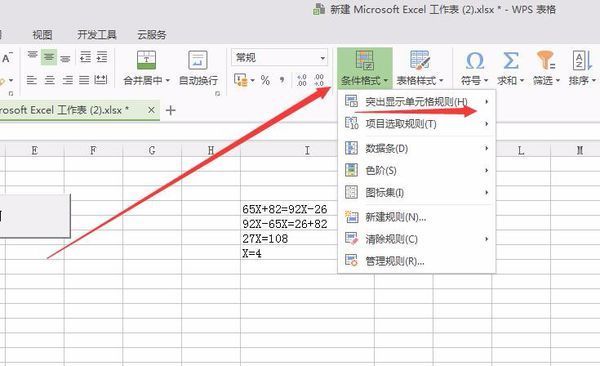
Task: Expand 合并居中 dropdown arrow
Action: [167, 80]
